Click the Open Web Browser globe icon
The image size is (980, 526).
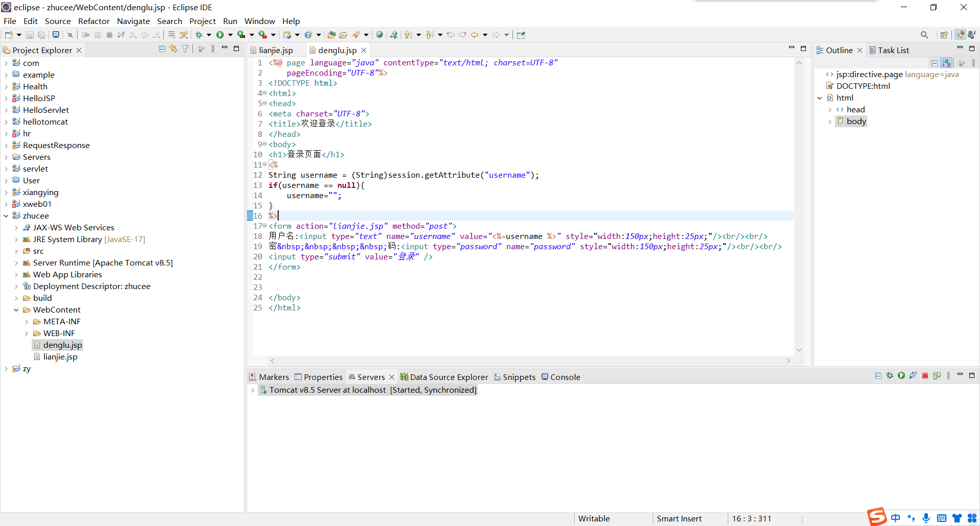coord(379,35)
